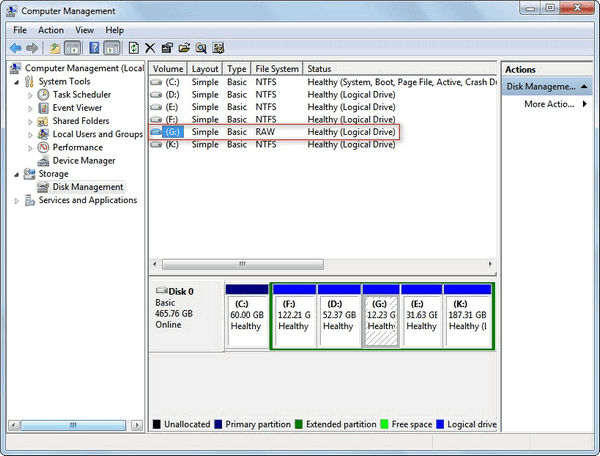The width and height of the screenshot is (600, 456).
Task: Expand Services and Applications node
Action: [x=16, y=200]
